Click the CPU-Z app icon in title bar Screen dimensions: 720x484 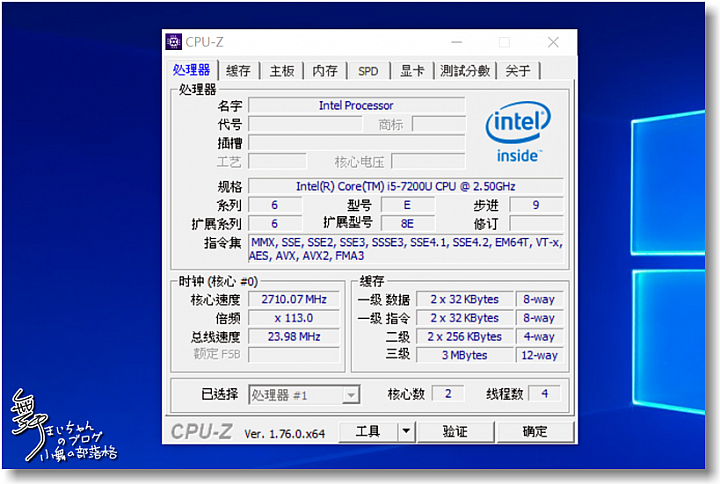(x=173, y=42)
